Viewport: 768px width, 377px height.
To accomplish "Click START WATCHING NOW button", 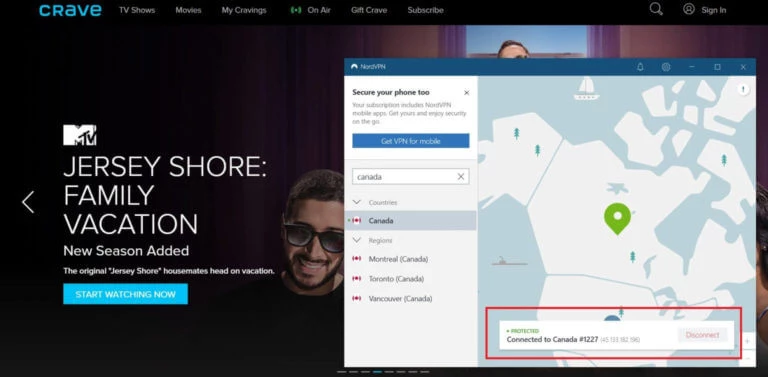I will pyautogui.click(x=125, y=294).
